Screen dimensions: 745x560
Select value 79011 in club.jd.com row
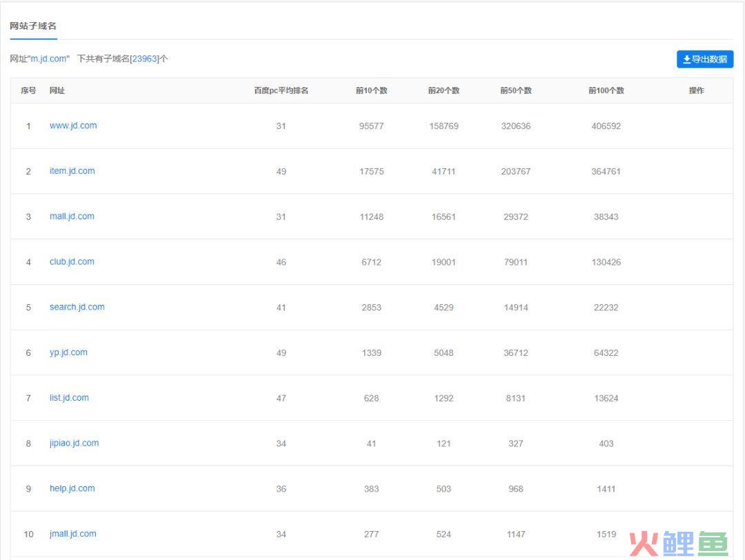coord(516,262)
